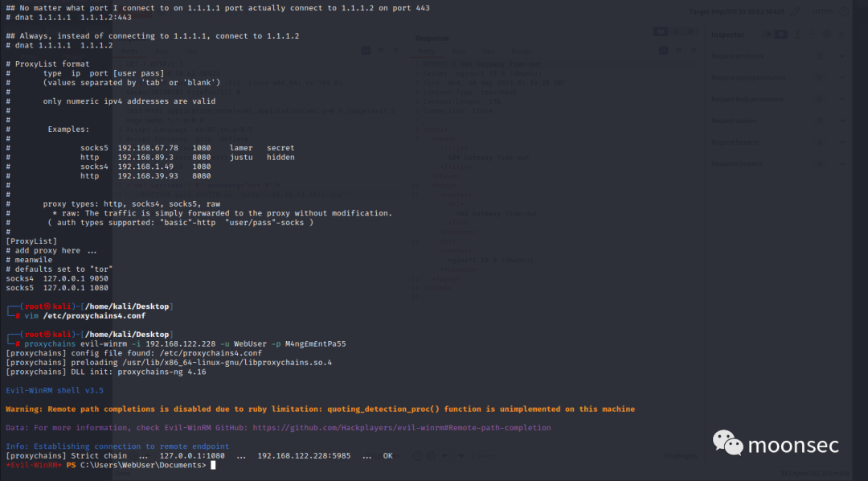Image resolution: width=868 pixels, height=481 pixels.
Task: Click example IP '192.168.67.78' text
Action: [148, 148]
